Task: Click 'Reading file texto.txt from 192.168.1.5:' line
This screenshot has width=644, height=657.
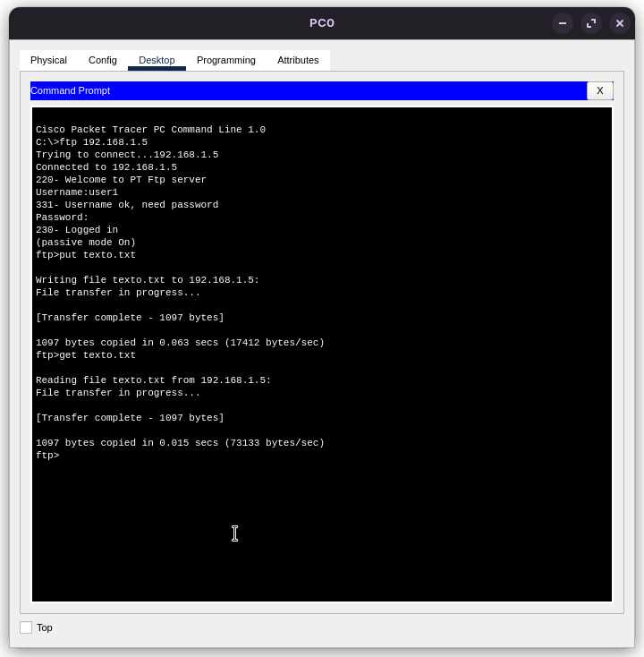Action: pos(153,380)
